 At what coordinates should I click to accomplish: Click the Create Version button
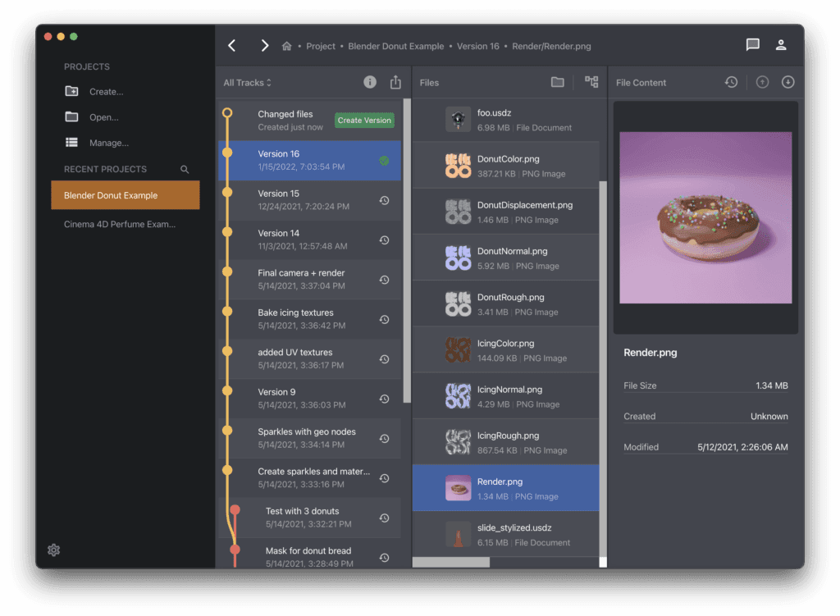364,120
